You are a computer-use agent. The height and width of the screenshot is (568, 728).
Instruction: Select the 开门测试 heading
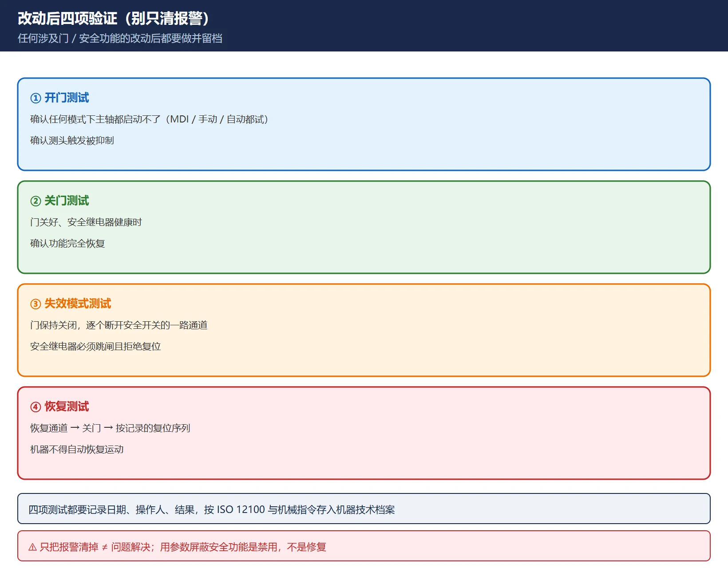(x=67, y=98)
